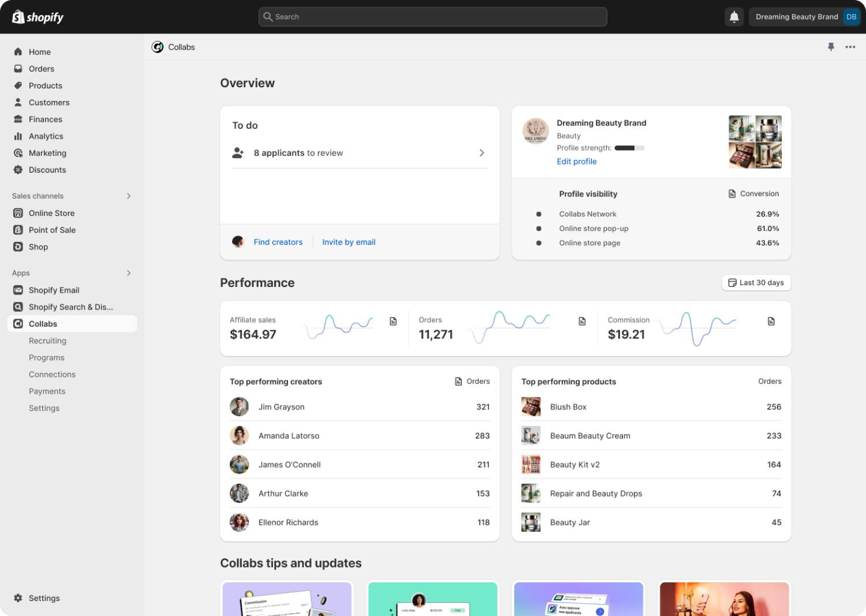Select the Analytics bar-chart icon in sidebar
Viewport: 866px width, 616px height.
click(x=18, y=136)
